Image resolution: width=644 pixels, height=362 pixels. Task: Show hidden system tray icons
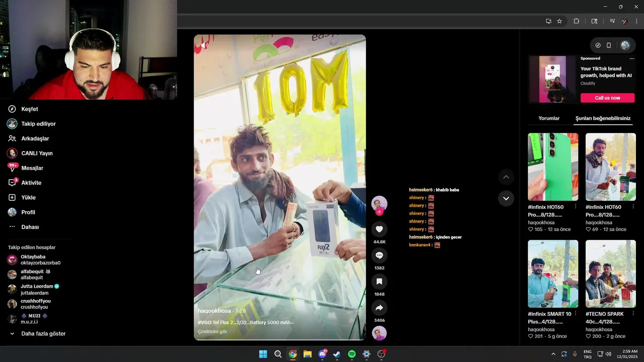553,354
